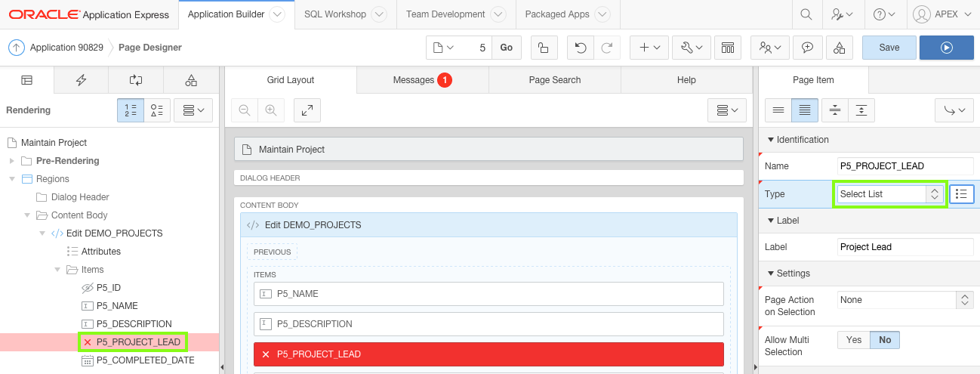The height and width of the screenshot is (374, 980).
Task: Redo the last change
Action: (x=606, y=48)
